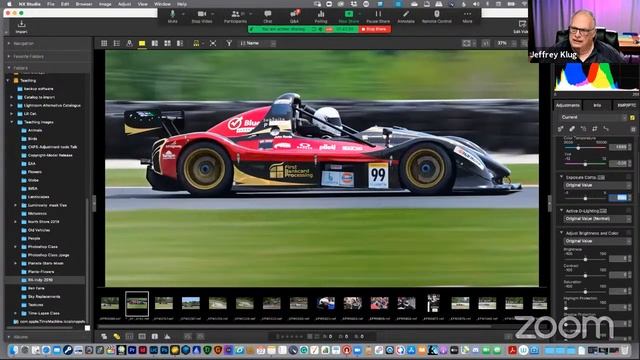Open the Image menu
The width and height of the screenshot is (640, 360).
(105, 4)
